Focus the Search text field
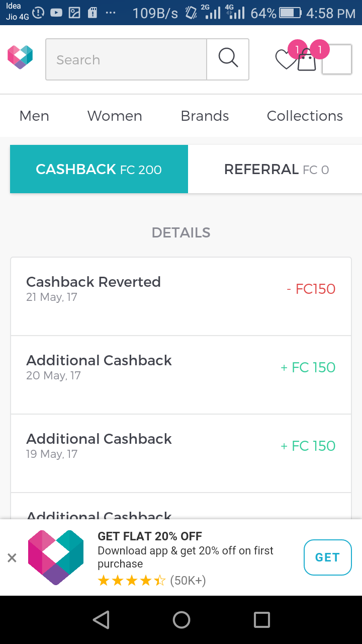Screen dimensions: 362x644 pos(126,59)
